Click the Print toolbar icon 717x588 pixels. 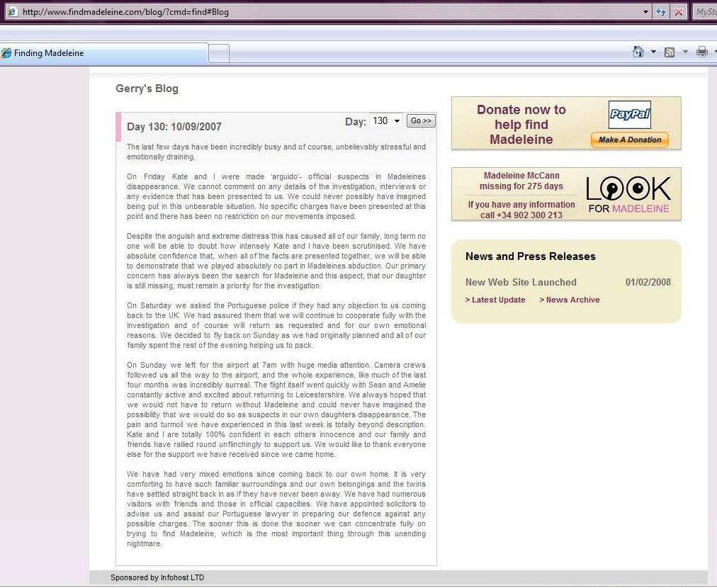pyautogui.click(x=701, y=52)
